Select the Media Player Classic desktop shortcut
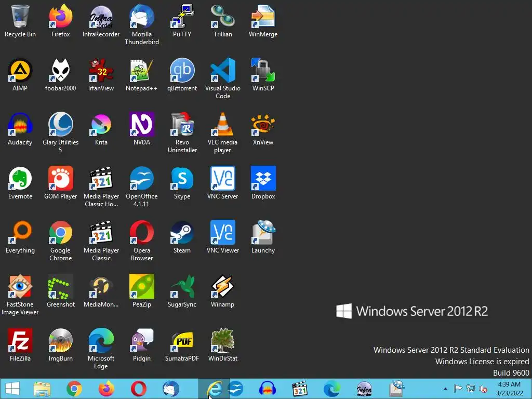Image resolution: width=532 pixels, height=399 pixels. coord(101,241)
